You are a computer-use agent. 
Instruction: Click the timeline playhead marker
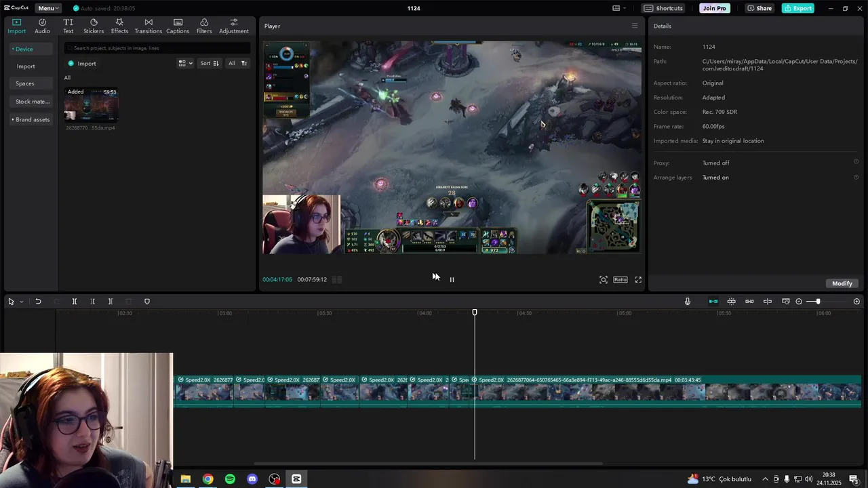[475, 312]
